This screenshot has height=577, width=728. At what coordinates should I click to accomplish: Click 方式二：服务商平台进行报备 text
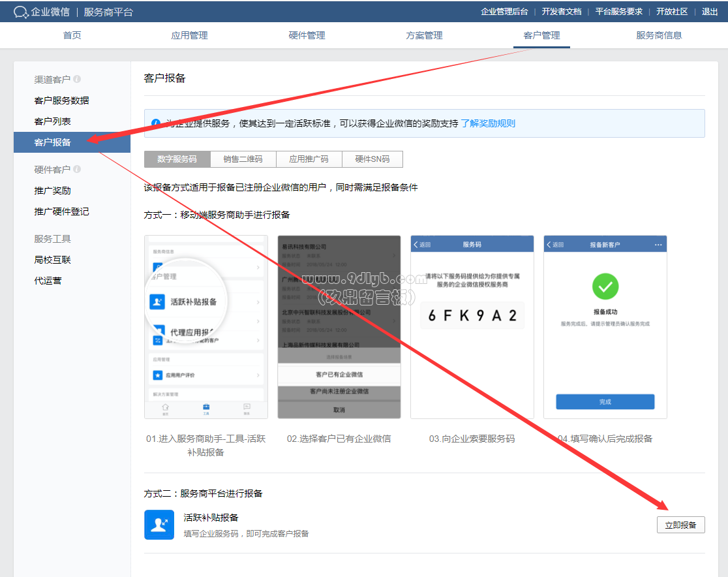tap(203, 493)
